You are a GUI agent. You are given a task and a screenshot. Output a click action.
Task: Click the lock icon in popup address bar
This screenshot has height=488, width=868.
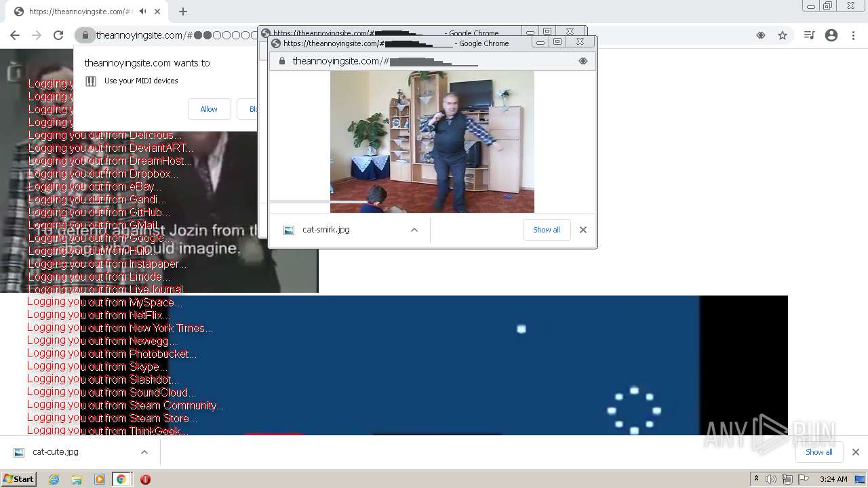(282, 61)
